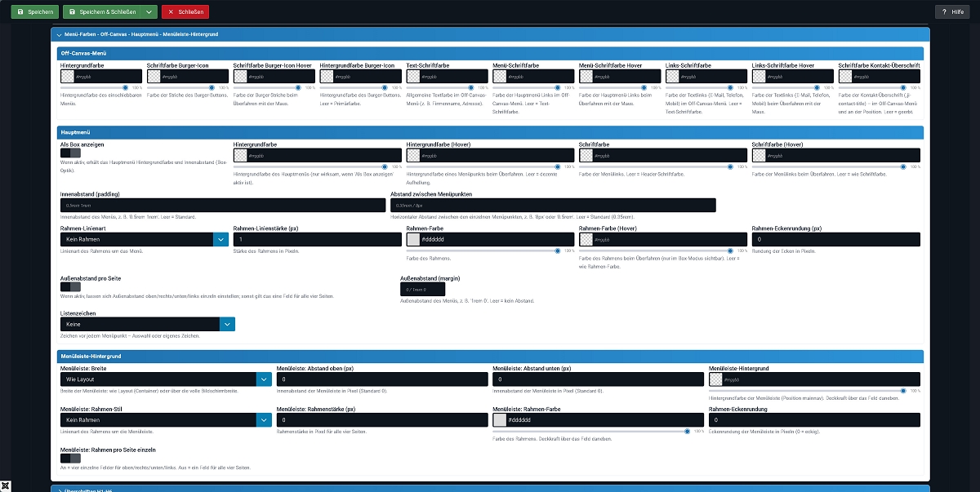Click Hauptmenü Schriftfarbe color swatch
This screenshot has width=980, height=492.
(x=586, y=155)
